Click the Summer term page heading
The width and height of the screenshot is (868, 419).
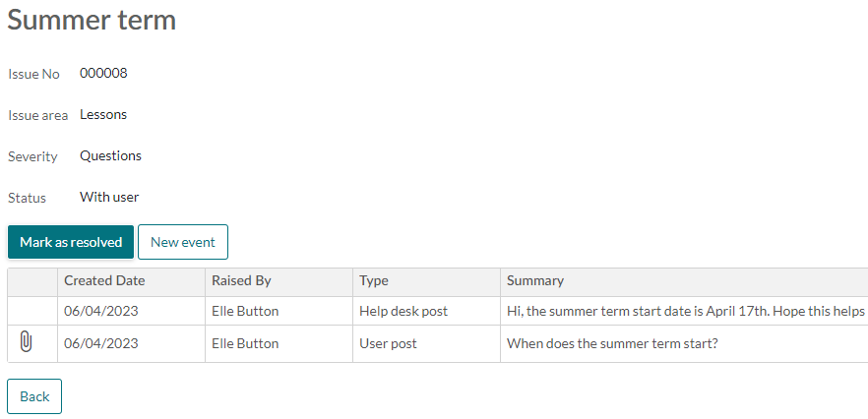pos(92,20)
